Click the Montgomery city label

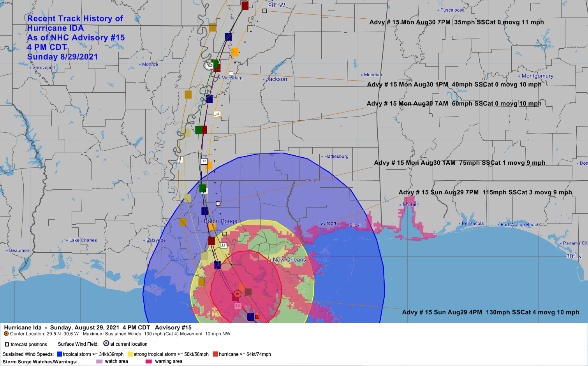click(537, 76)
